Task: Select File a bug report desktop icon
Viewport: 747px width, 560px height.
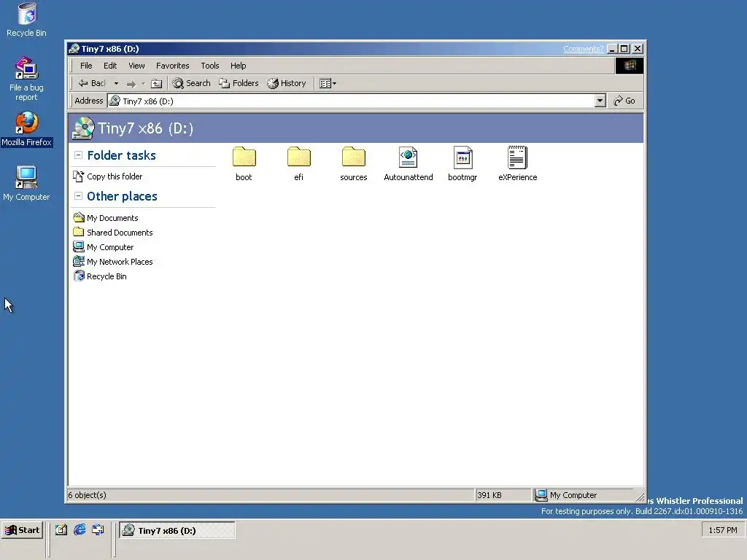Action: point(26,79)
